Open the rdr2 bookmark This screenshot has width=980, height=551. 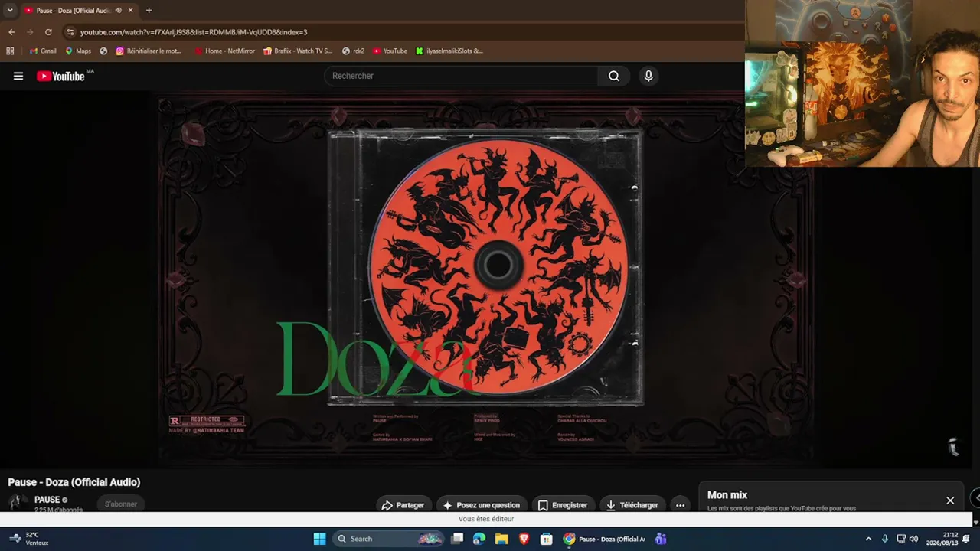click(353, 51)
